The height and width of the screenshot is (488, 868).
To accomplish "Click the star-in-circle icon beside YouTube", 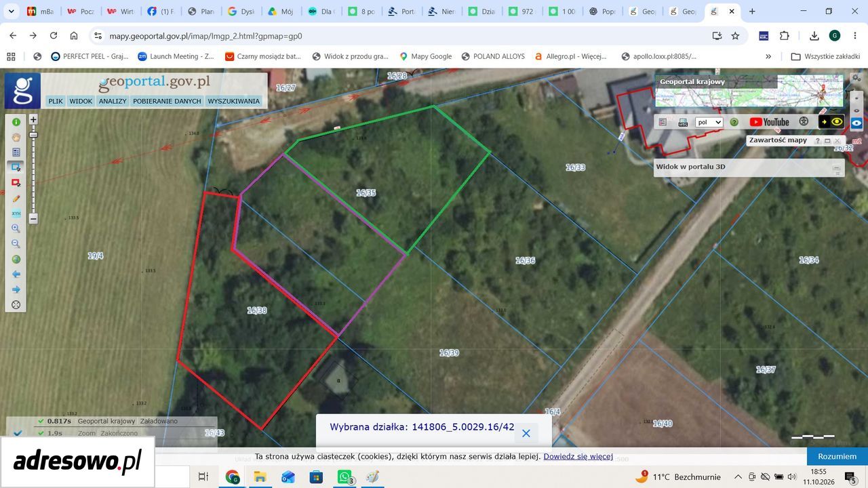I will (804, 122).
